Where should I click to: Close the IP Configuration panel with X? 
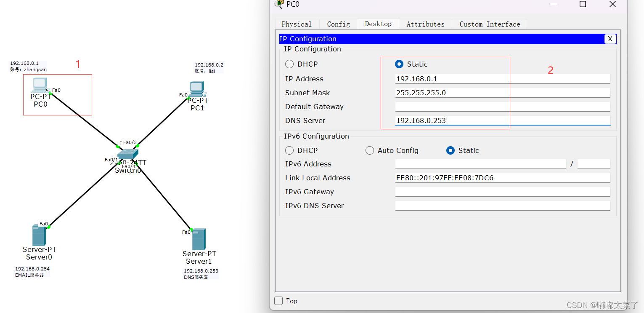pyautogui.click(x=610, y=39)
